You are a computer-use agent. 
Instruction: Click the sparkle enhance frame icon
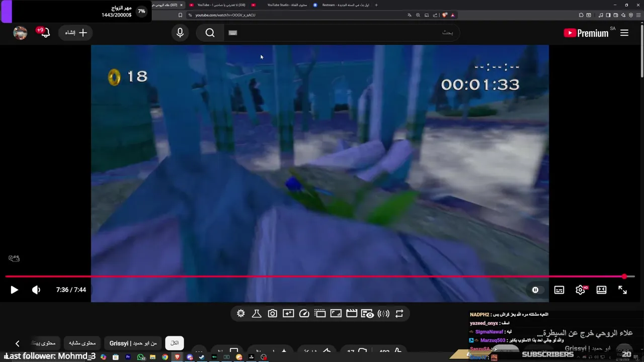tap(288, 313)
